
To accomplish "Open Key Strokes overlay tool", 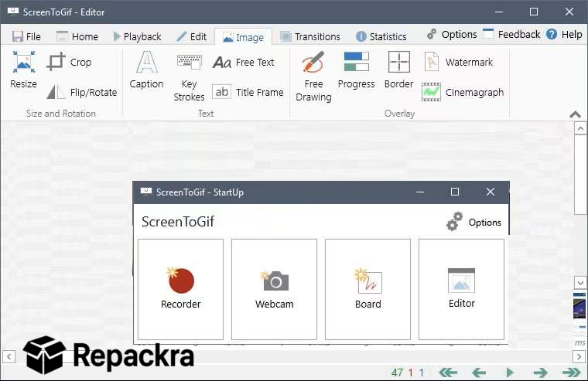I will [x=189, y=77].
